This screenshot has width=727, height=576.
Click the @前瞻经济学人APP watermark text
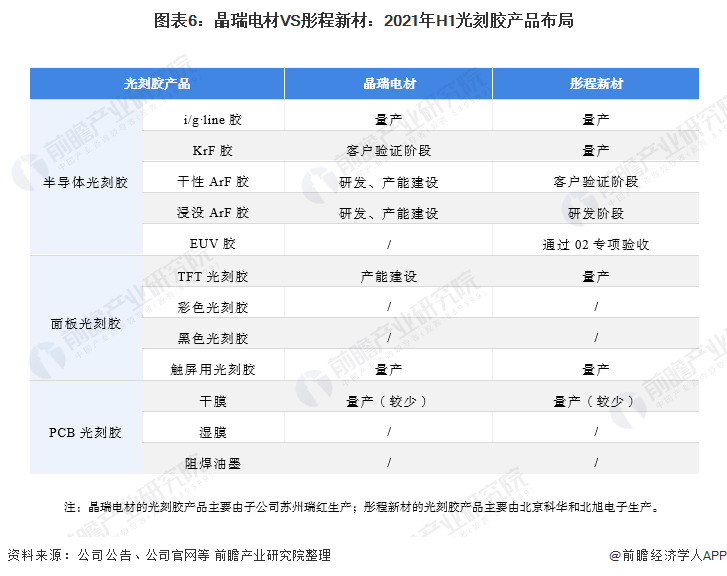pos(668,555)
